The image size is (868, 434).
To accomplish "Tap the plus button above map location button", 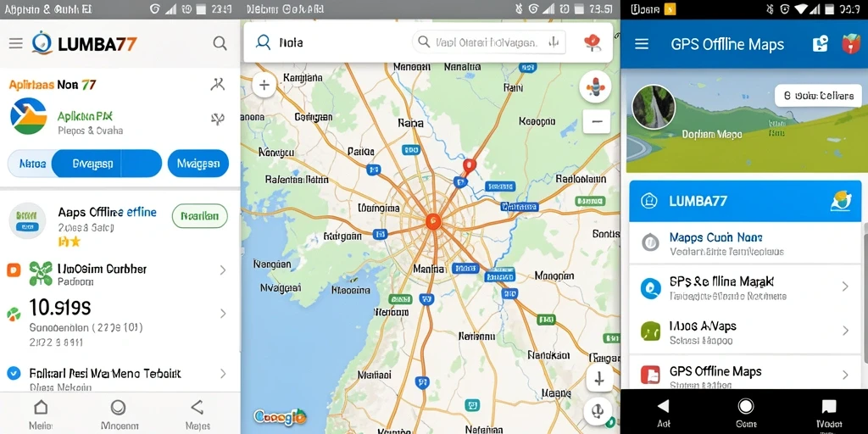I will [599, 379].
